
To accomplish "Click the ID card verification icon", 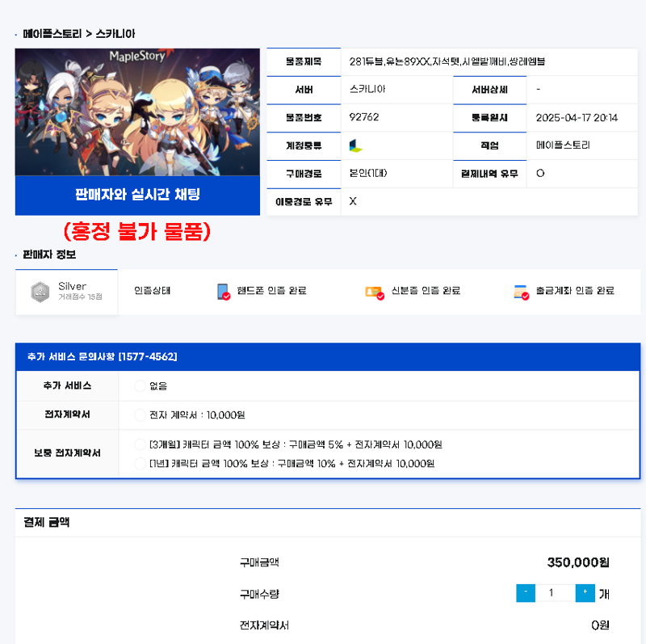I will (375, 293).
